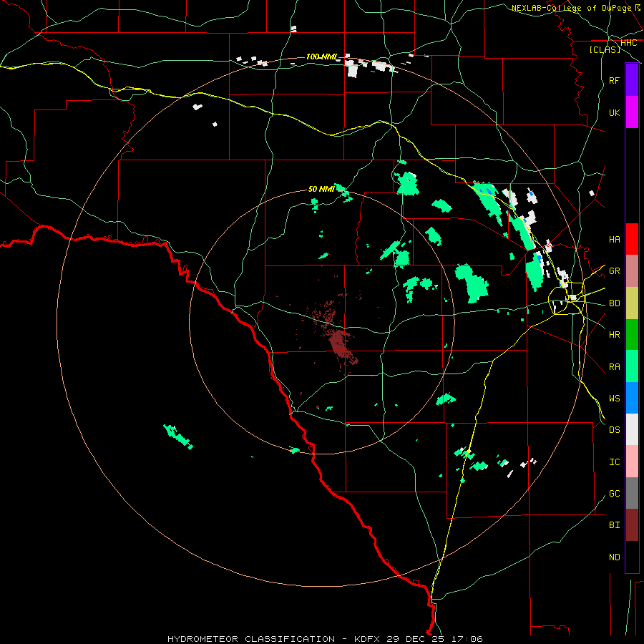Click the 100 NMI range ring label
The image size is (644, 644).
pyautogui.click(x=321, y=57)
